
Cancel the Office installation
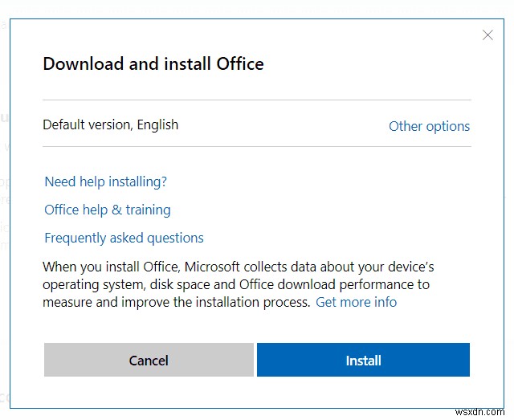149,360
